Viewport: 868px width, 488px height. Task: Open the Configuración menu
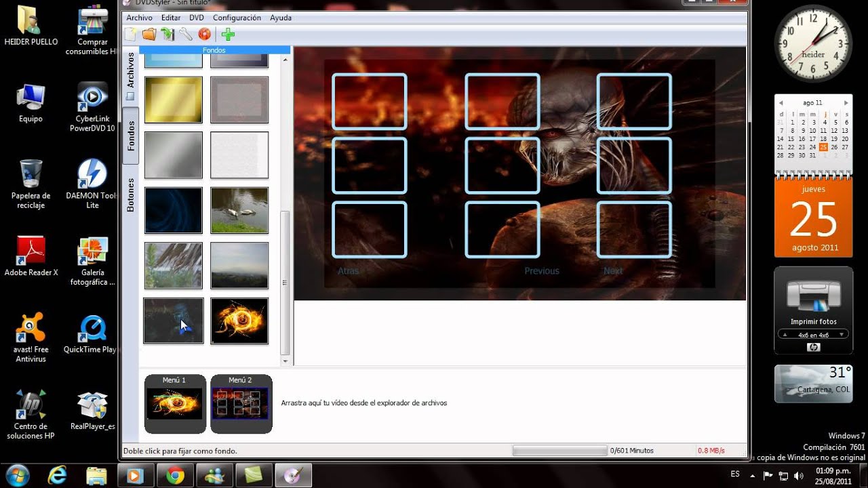[x=237, y=18]
